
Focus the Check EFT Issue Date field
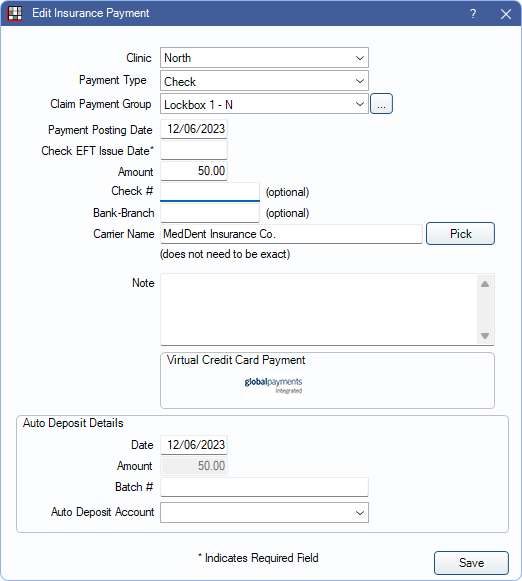click(x=194, y=150)
